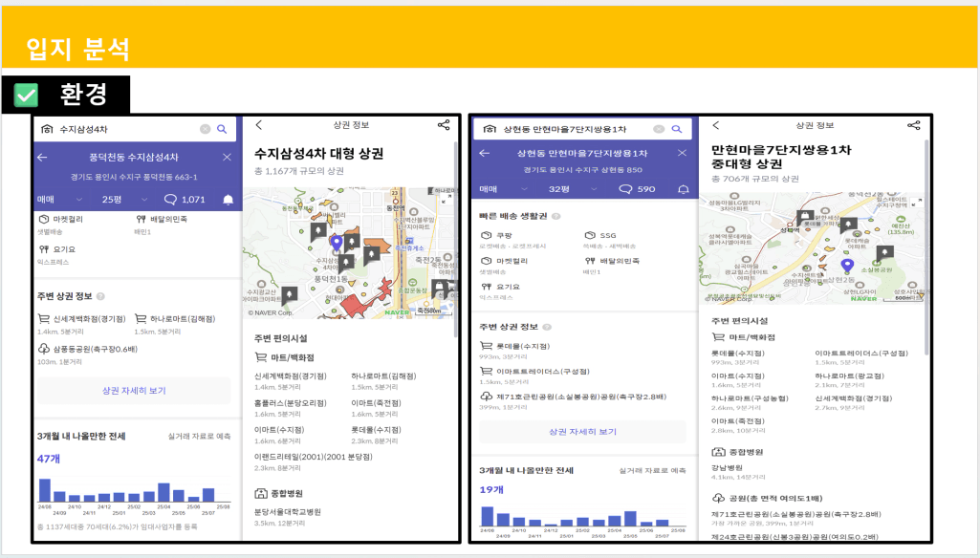980x558 pixels.
Task: Open the 590 comments chat icon
Action: click(x=625, y=189)
